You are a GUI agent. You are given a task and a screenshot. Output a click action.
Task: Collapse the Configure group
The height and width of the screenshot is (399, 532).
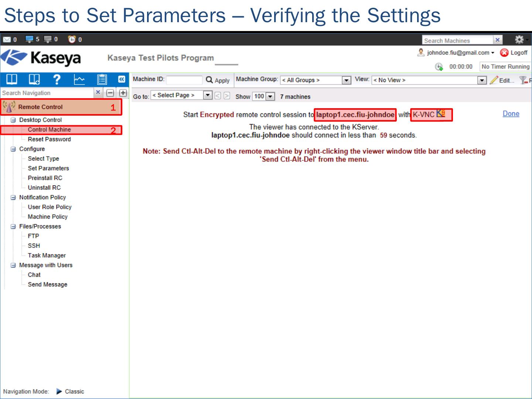[13, 149]
